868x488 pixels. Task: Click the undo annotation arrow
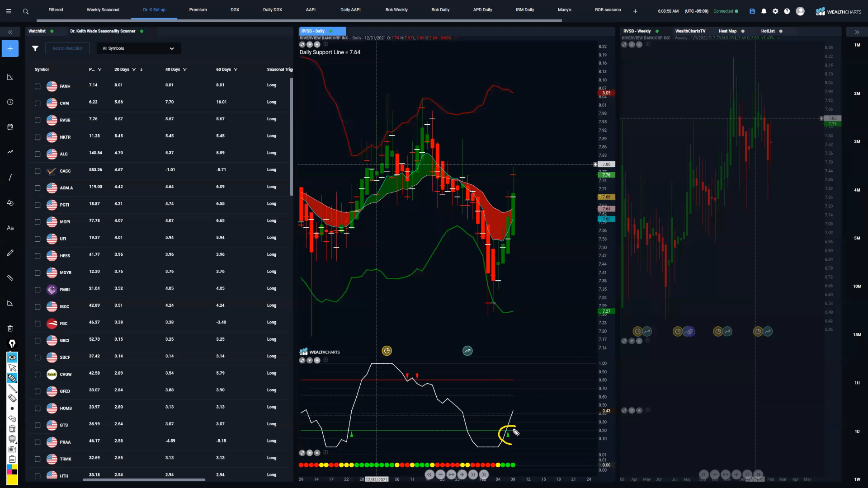click(12, 419)
